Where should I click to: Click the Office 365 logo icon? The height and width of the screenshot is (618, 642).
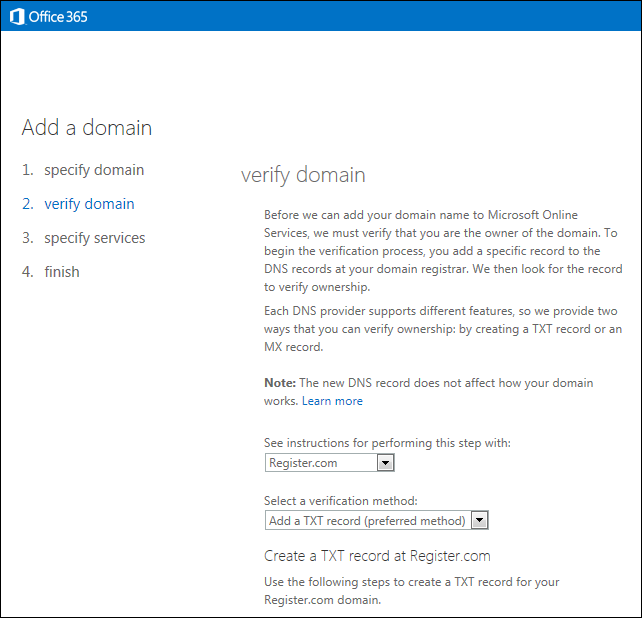click(x=17, y=17)
